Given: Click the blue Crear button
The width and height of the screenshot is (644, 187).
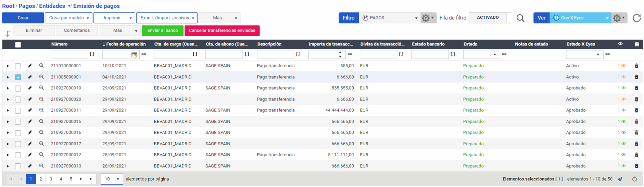Looking at the screenshot, I should pos(23,18).
